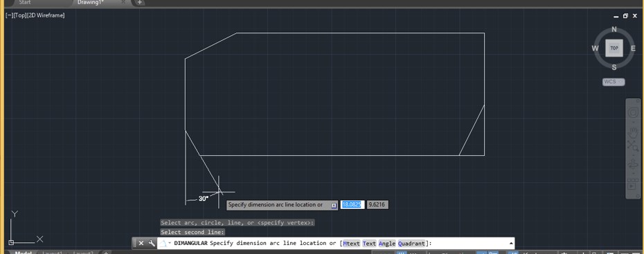Click the 9.6216 dynamic input field

[377, 204]
